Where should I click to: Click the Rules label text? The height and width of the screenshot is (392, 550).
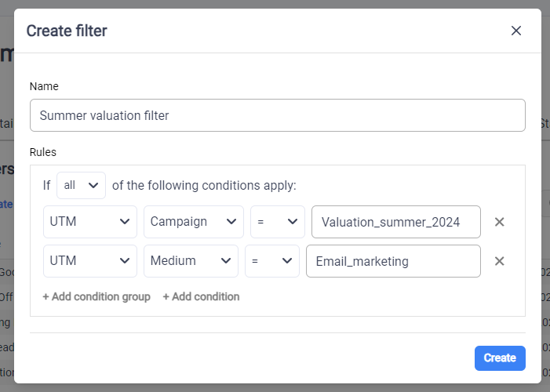[43, 151]
